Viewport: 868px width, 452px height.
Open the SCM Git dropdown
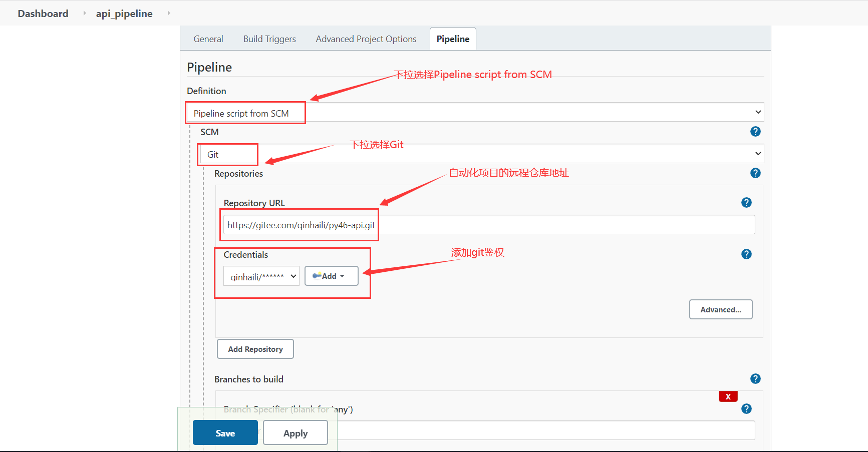(481, 154)
